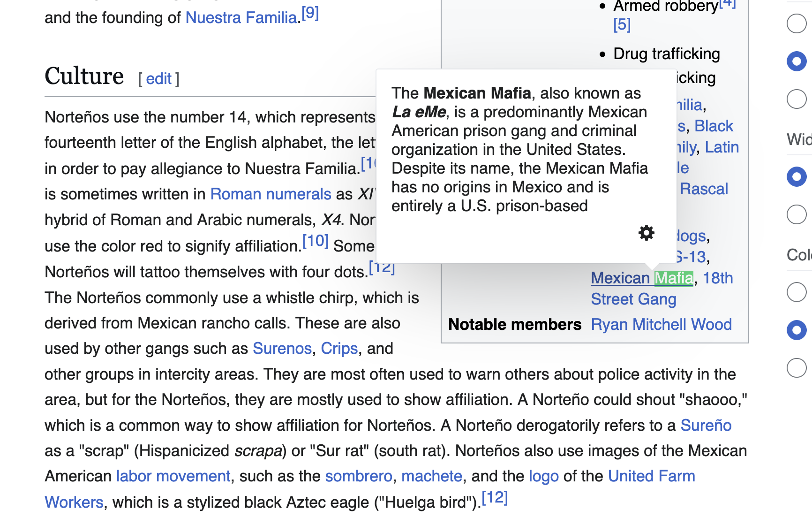
Task: Select the last radio just above Width heading
Action: (x=797, y=99)
